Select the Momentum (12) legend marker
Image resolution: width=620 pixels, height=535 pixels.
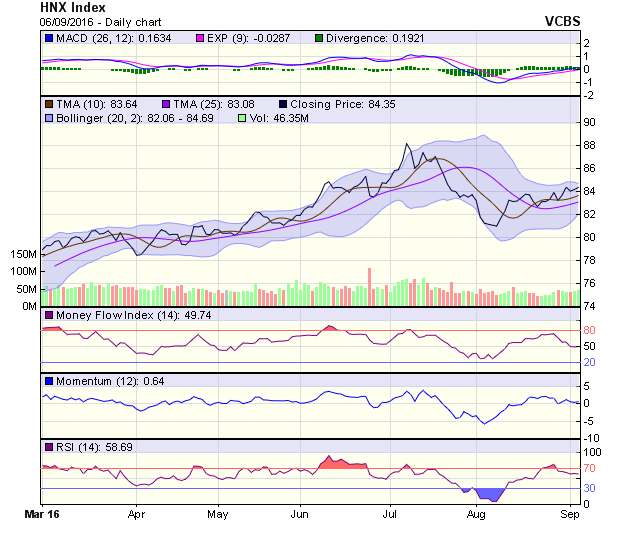(48, 380)
